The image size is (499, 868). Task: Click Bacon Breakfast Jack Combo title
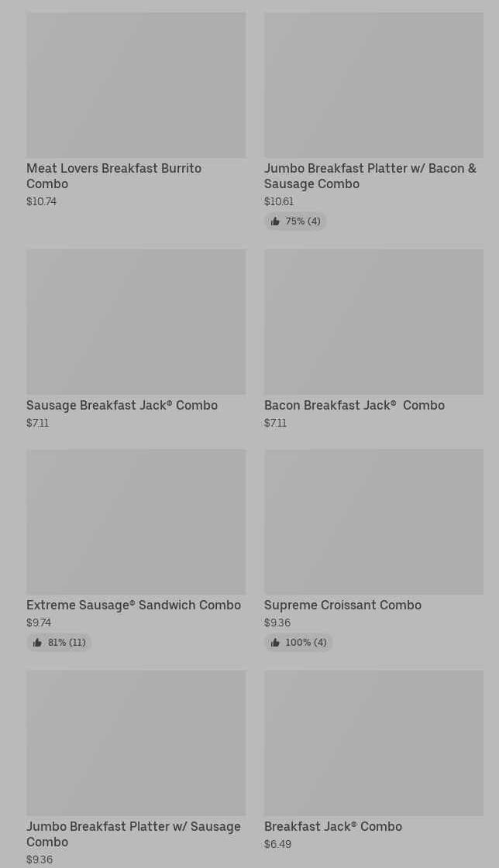click(354, 405)
